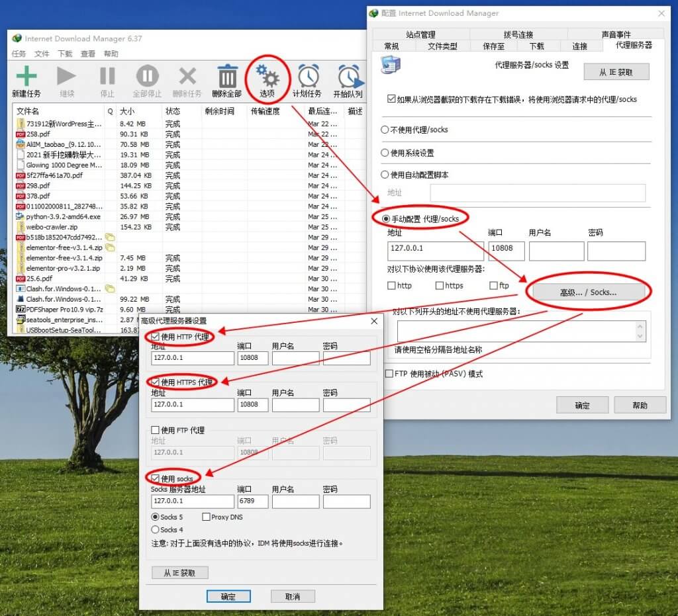The height and width of the screenshot is (616, 678).
Task: Click 帮助 button in configuration window
Action: (640, 405)
